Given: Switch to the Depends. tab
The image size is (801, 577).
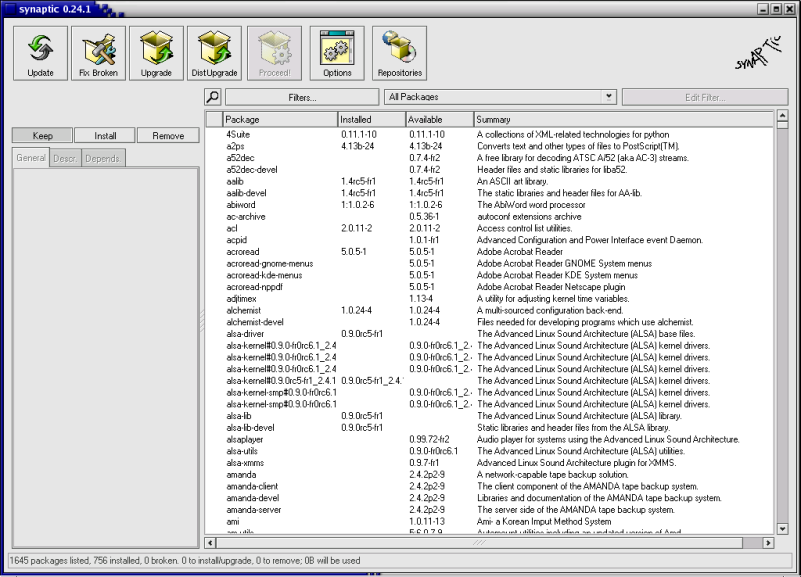Looking at the screenshot, I should pyautogui.click(x=103, y=158).
